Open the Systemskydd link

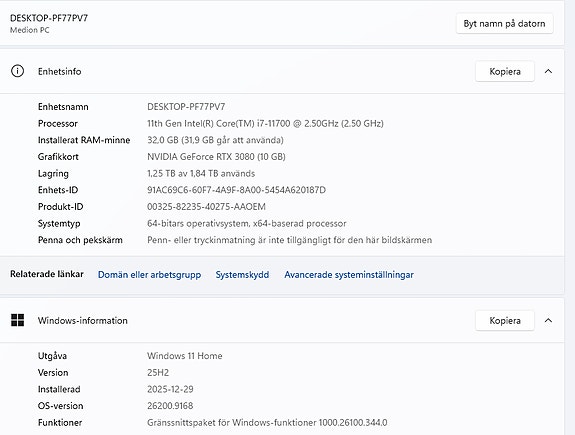(x=242, y=275)
